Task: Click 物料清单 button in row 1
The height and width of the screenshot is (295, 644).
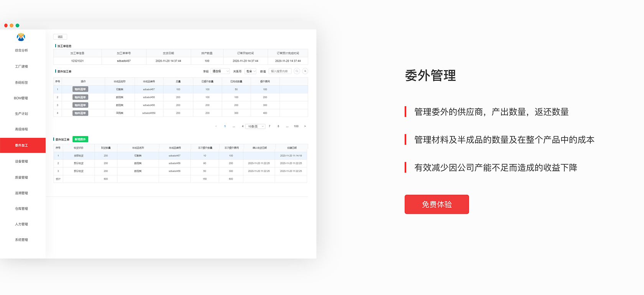Action: 80,89
